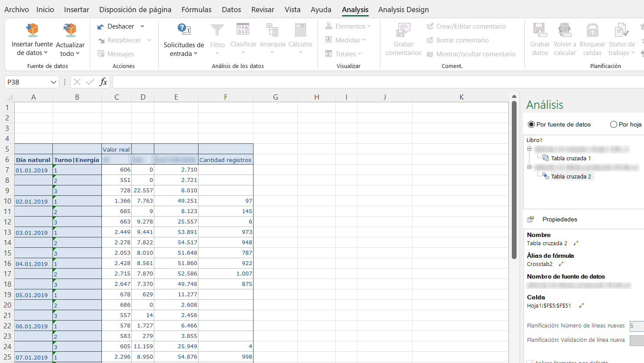Screen dimensions: 644x363
Task: Select the Por fuente de datos radio button
Action: coord(531,124)
